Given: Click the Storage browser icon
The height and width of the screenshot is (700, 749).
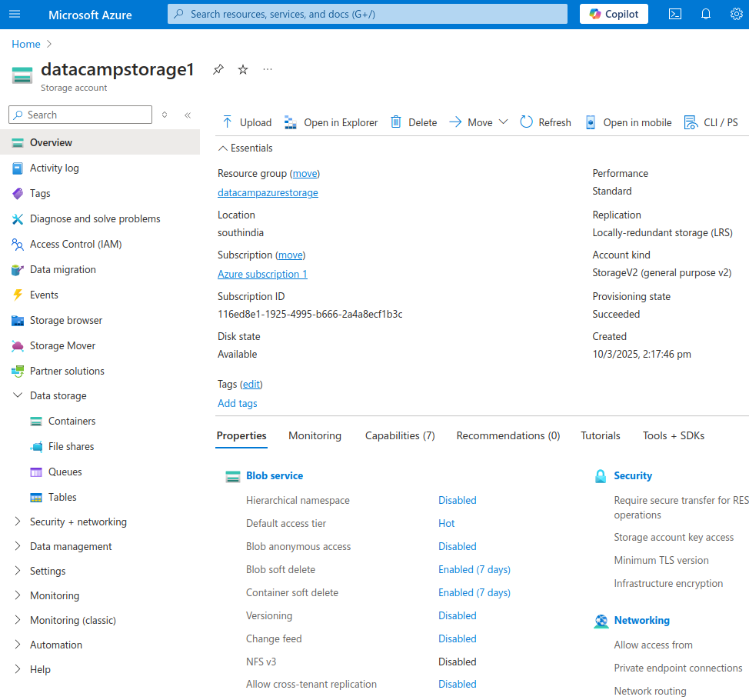Looking at the screenshot, I should 18,320.
